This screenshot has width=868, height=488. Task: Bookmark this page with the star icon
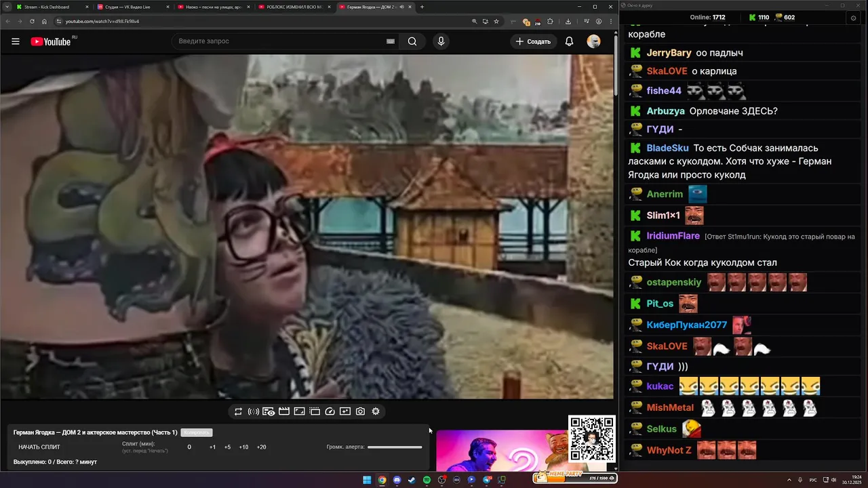click(x=496, y=21)
